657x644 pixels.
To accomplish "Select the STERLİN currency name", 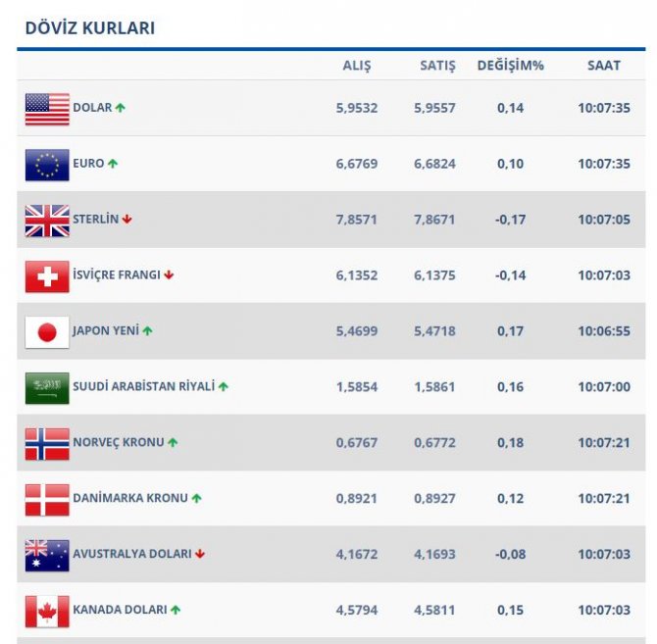I will [95, 220].
